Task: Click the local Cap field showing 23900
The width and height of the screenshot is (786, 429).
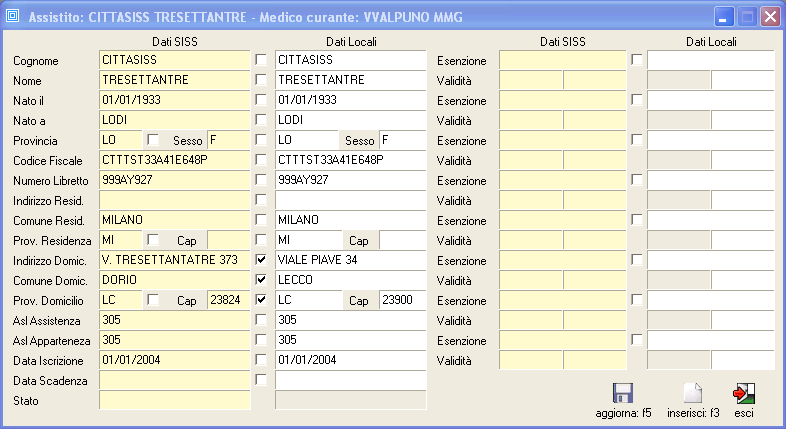Action: [402, 300]
